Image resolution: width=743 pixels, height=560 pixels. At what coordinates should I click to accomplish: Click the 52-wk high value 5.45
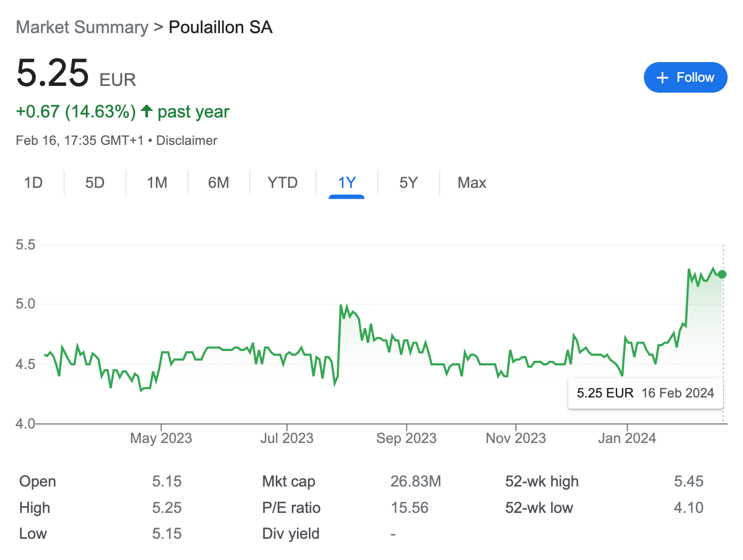[x=689, y=481]
